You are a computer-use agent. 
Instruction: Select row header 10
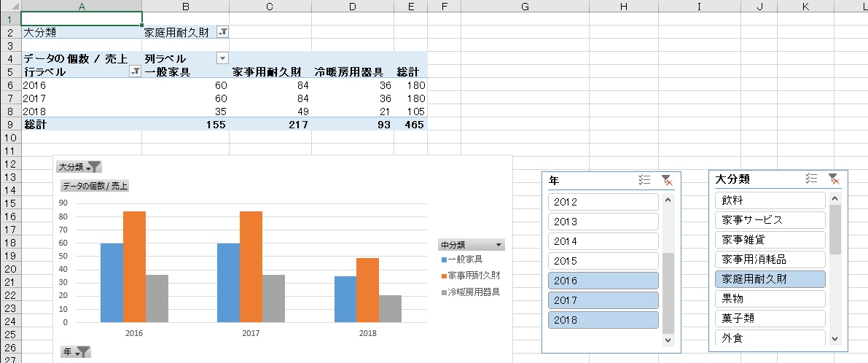(x=10, y=137)
